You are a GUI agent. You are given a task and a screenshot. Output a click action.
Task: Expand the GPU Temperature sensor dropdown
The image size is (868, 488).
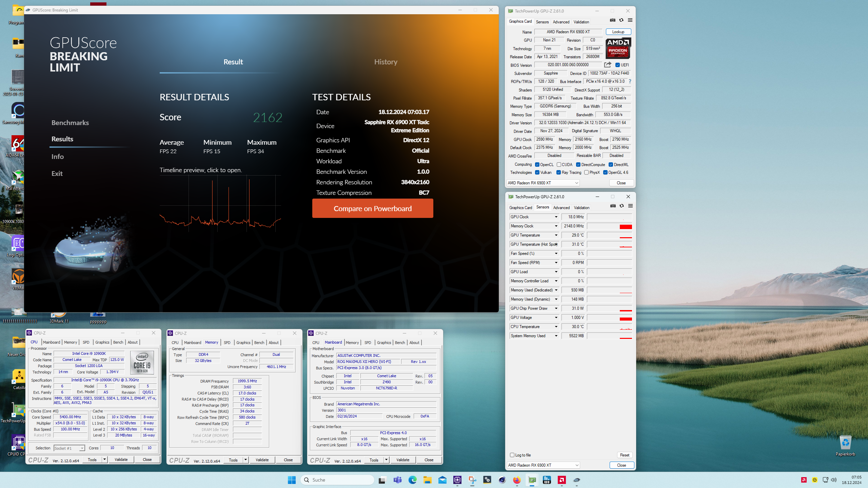tap(556, 235)
